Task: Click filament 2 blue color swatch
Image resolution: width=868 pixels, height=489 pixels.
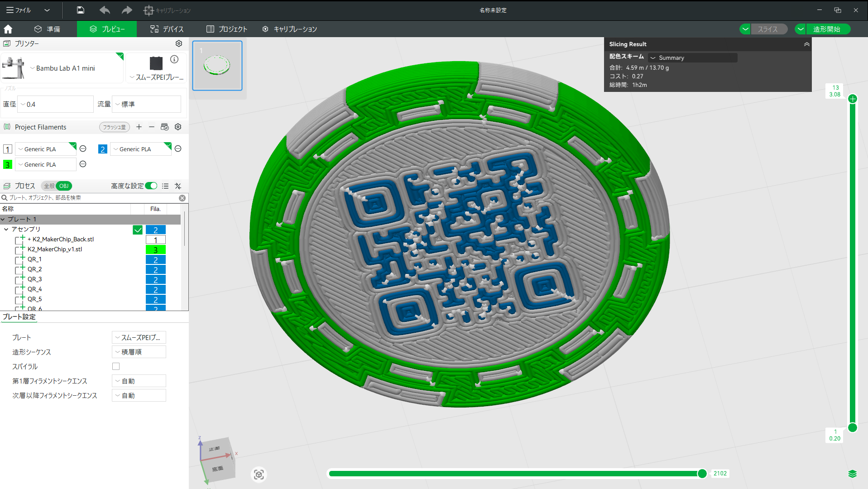Action: pyautogui.click(x=103, y=149)
